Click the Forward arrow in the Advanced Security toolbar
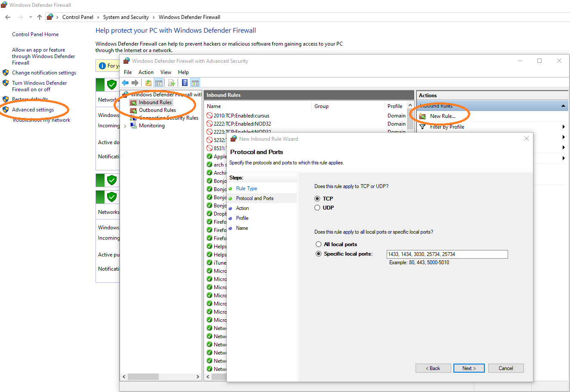Screen dimensions: 570x392 click(135, 83)
